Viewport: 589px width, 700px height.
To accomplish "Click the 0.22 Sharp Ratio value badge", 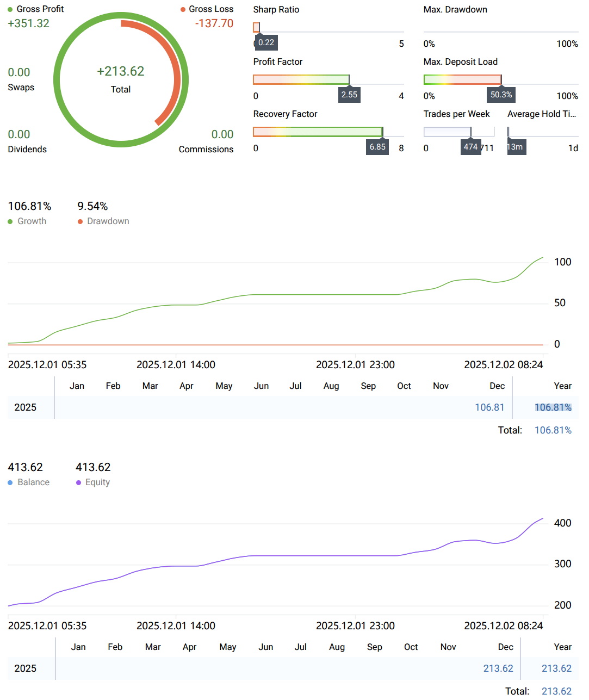I will [x=266, y=42].
